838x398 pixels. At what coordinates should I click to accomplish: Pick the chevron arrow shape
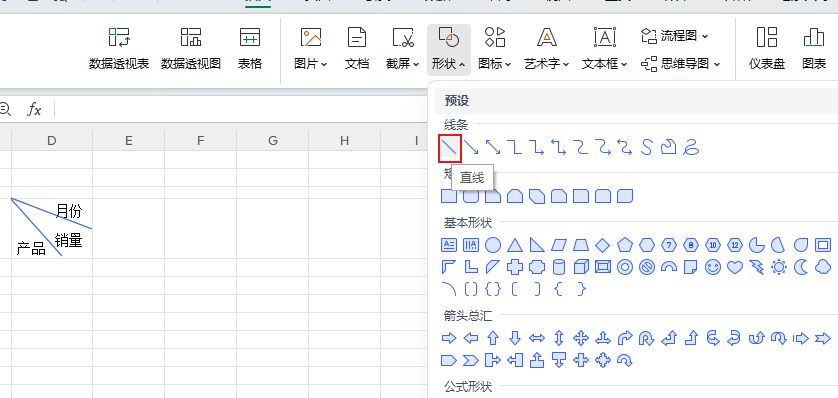(x=471, y=361)
